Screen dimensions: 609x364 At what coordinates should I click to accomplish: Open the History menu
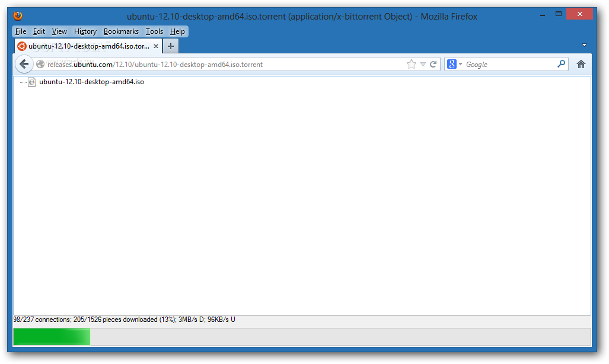click(x=85, y=31)
